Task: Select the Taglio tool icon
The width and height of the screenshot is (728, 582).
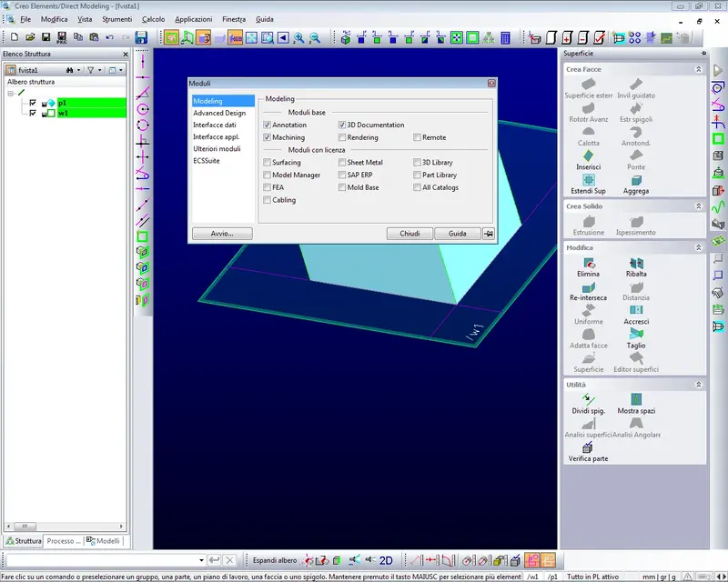Action: click(636, 334)
